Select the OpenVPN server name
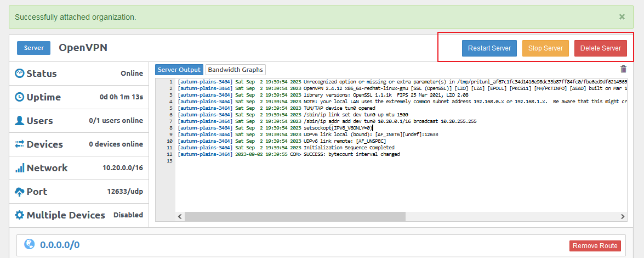Viewport: 644px width, 258px height. pos(83,48)
